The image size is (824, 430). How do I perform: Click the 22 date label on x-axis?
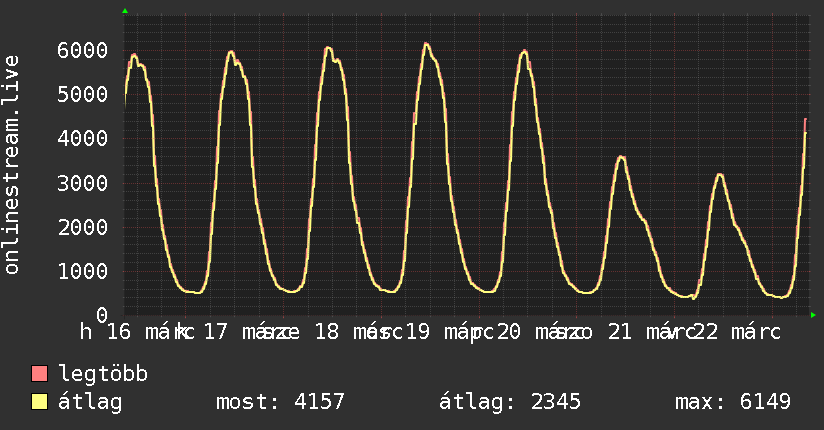706,332
